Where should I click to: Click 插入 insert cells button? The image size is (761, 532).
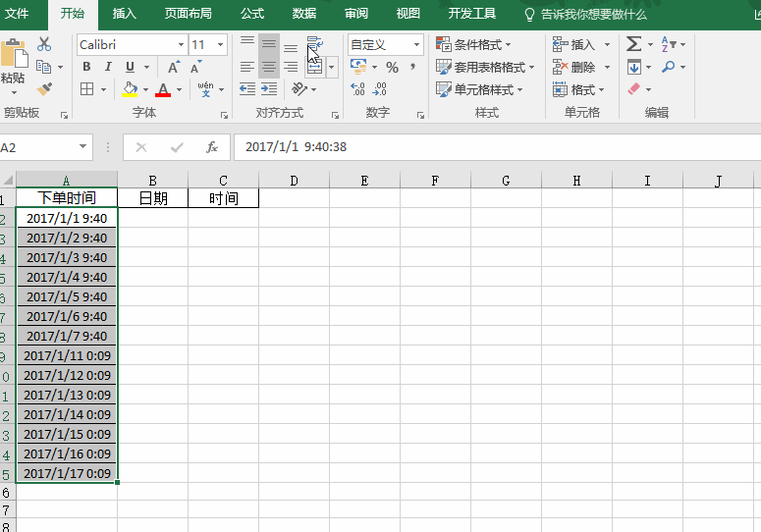pyautogui.click(x=573, y=44)
